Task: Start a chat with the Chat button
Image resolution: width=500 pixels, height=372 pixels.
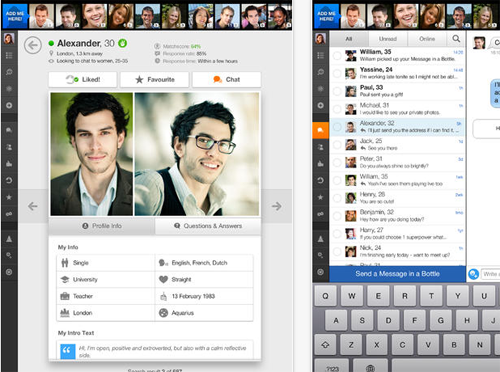Action: pyautogui.click(x=227, y=79)
